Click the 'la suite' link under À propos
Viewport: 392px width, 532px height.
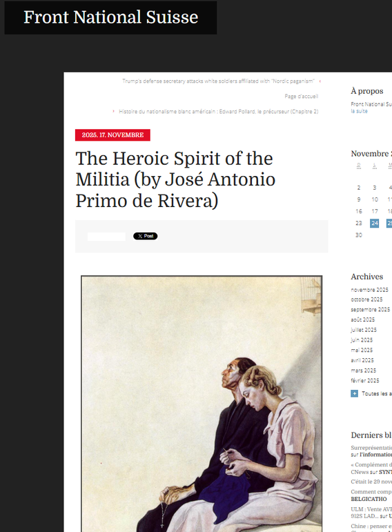click(359, 111)
